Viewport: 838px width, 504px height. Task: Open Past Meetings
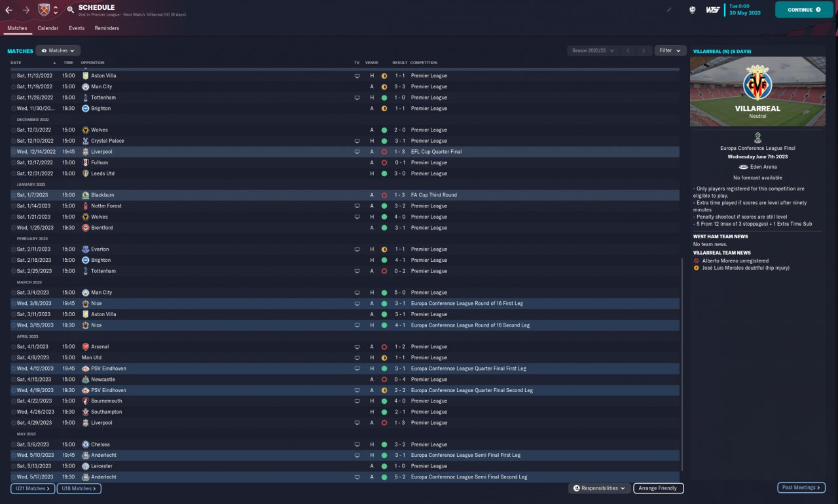click(801, 488)
